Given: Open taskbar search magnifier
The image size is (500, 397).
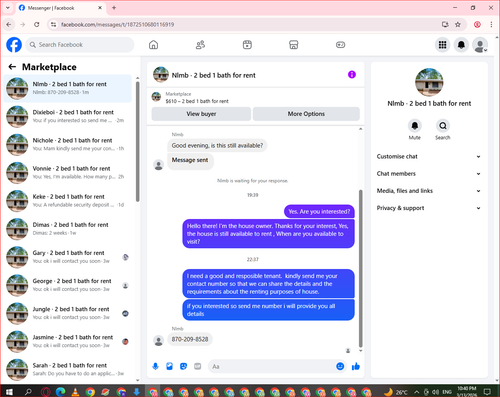Looking at the screenshot, I should 28,392.
